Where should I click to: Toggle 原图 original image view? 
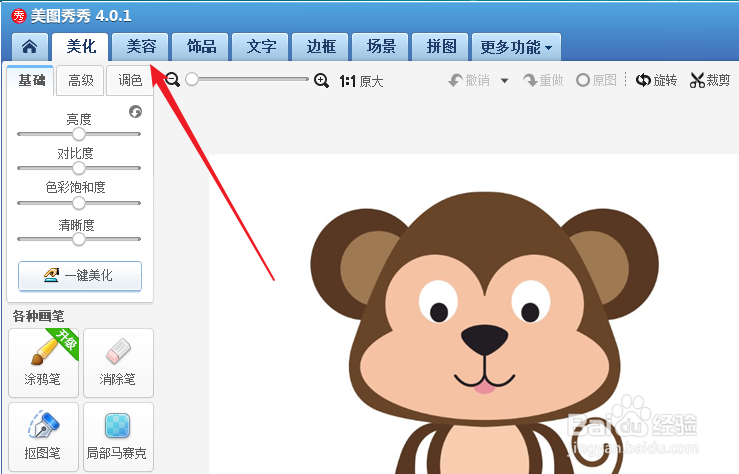596,81
